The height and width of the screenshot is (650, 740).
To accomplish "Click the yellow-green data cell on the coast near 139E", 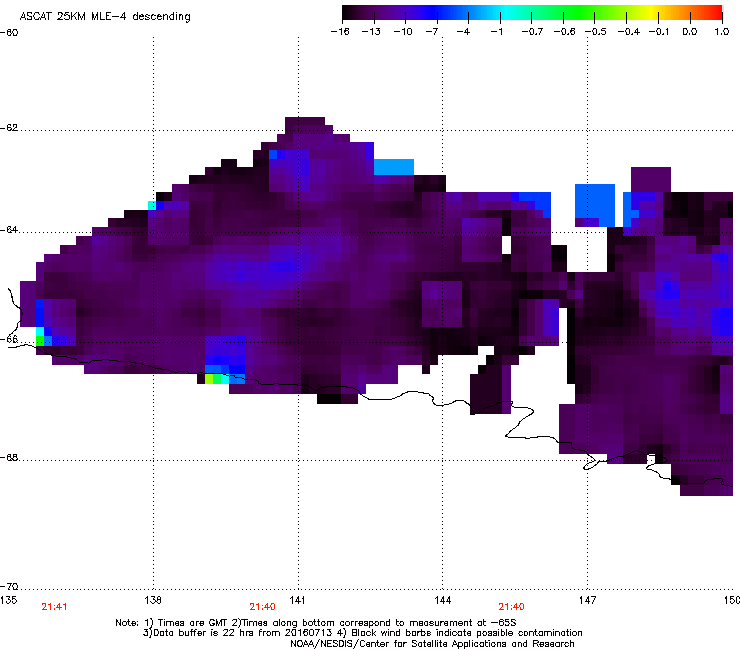I will pos(209,379).
